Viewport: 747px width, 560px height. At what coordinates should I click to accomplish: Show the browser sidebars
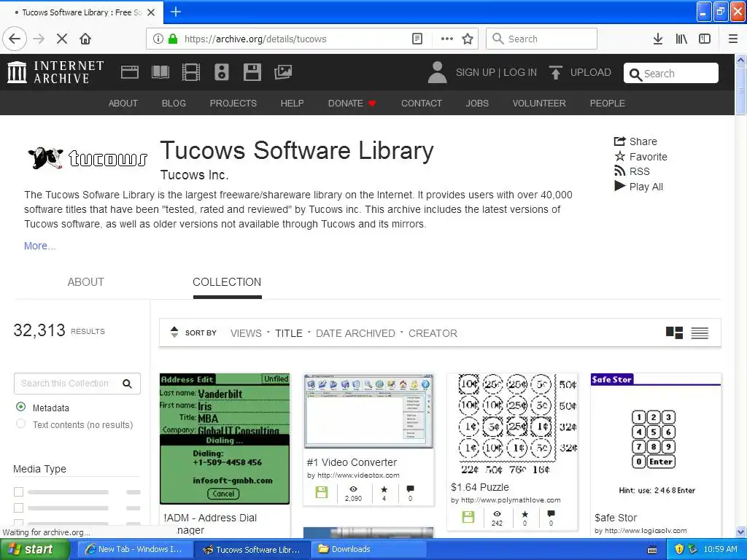pyautogui.click(x=705, y=39)
